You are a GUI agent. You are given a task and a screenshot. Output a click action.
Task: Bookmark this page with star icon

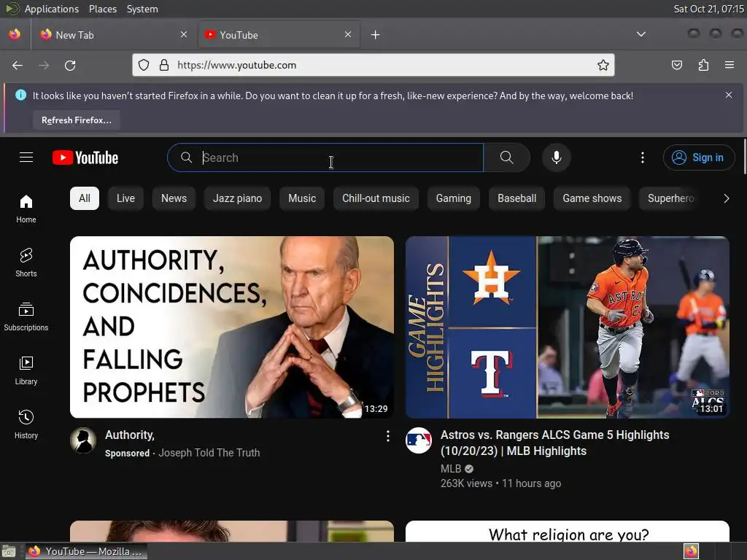point(603,65)
